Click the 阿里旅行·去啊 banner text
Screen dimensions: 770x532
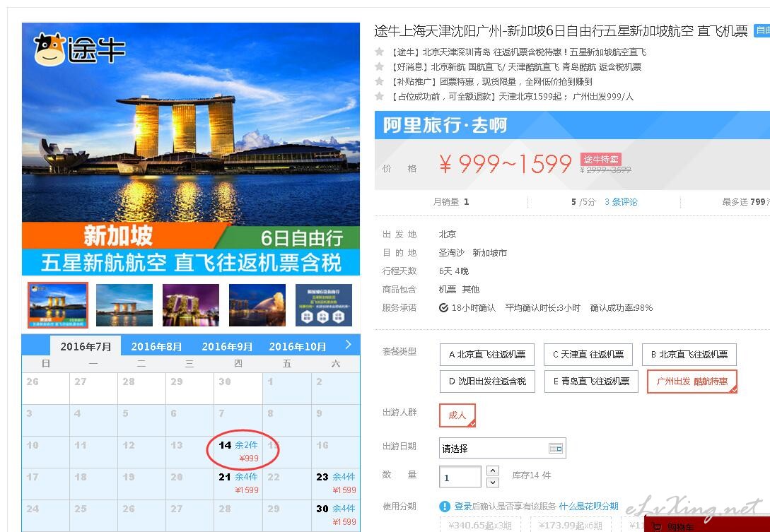point(445,125)
